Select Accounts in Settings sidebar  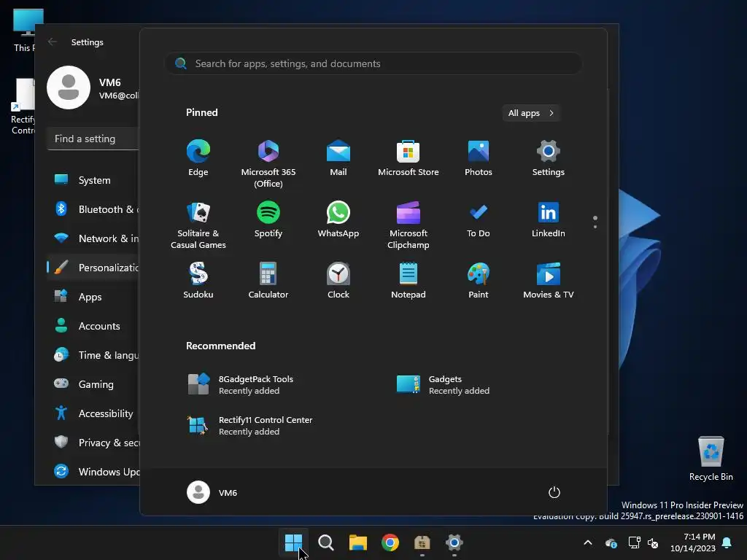pos(93,326)
